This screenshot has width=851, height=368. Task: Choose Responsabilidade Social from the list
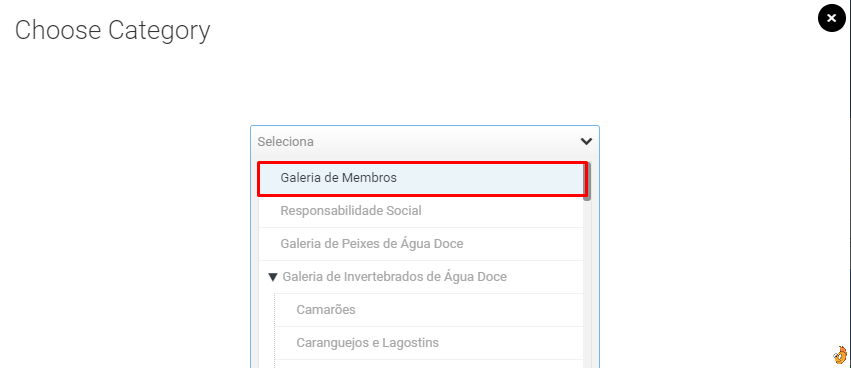(x=421, y=211)
